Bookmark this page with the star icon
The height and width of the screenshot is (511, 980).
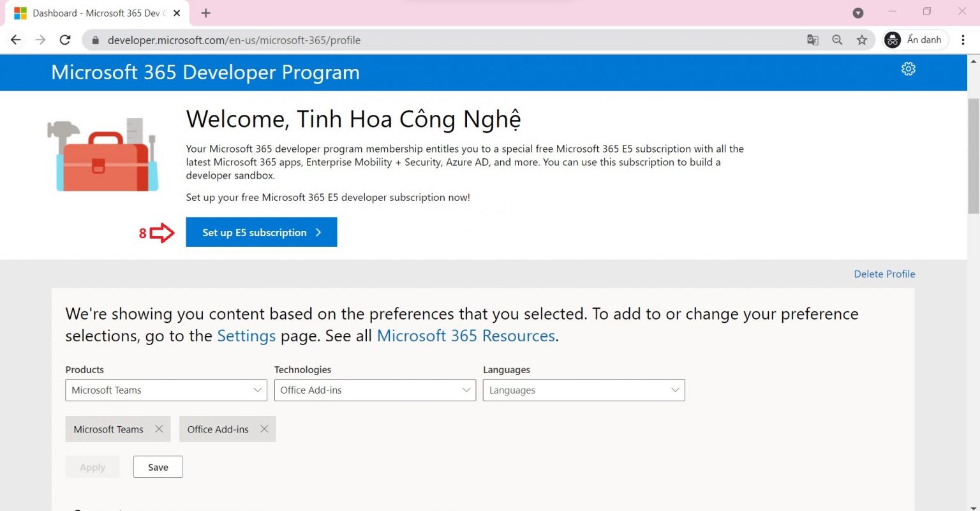click(862, 40)
